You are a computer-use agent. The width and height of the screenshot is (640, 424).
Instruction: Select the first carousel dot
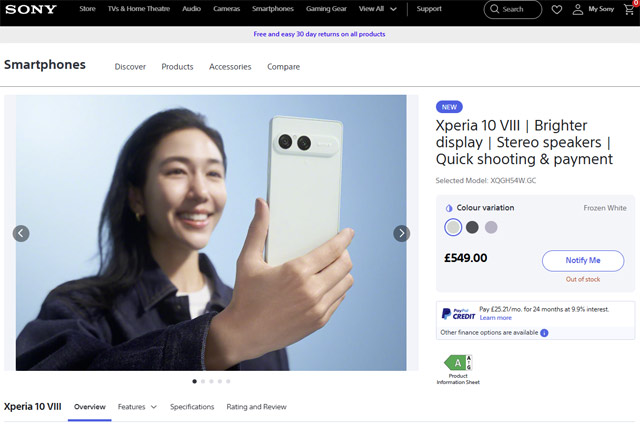click(x=194, y=381)
